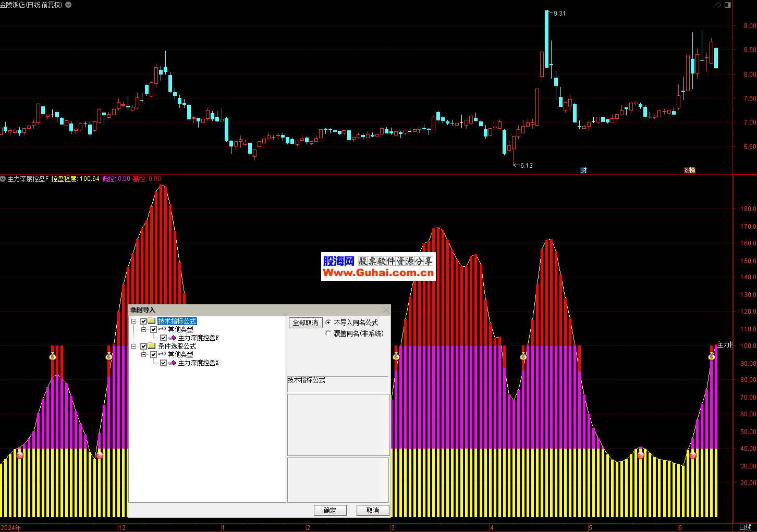Click folder icon of 条件选股公式 node

tap(152, 346)
